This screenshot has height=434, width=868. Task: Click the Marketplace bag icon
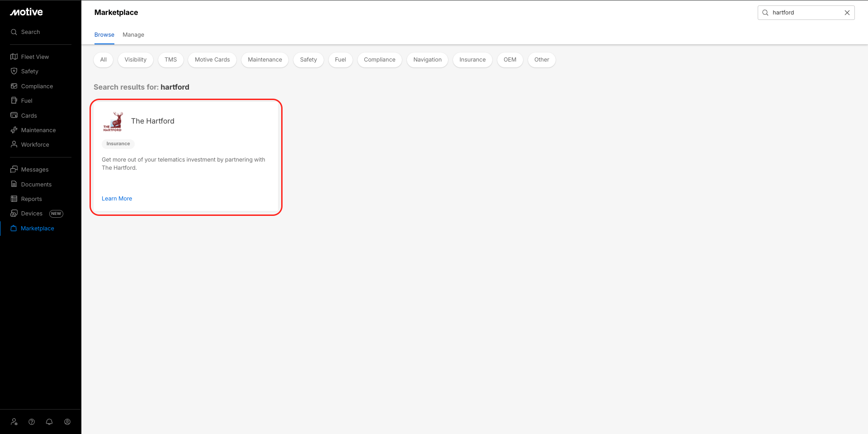tap(14, 228)
